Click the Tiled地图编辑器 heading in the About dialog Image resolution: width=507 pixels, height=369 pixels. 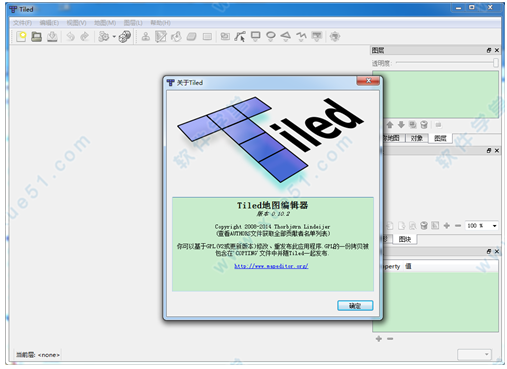(x=272, y=205)
